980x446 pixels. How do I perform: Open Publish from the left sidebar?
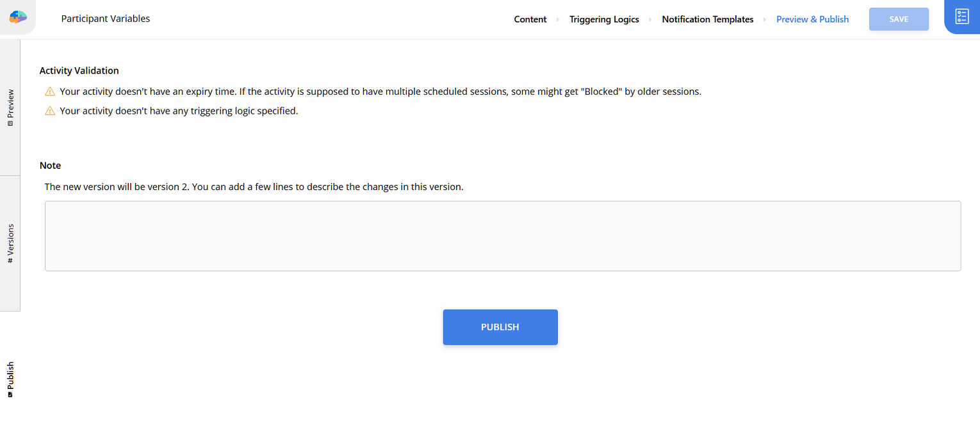pos(10,379)
